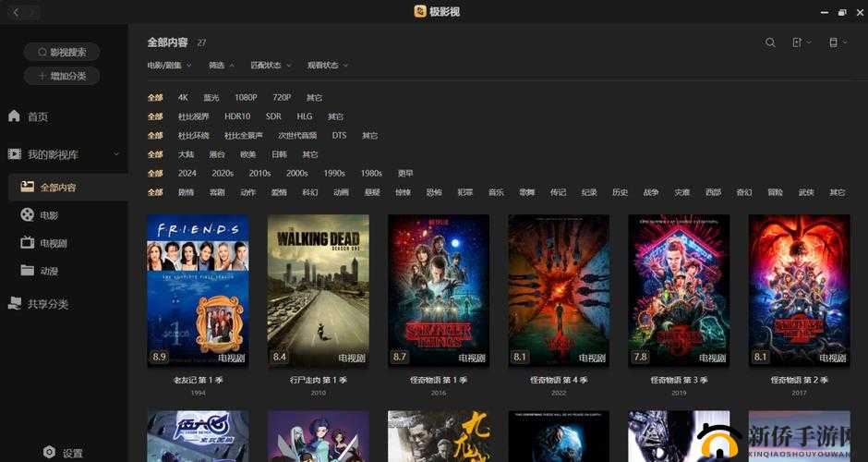This screenshot has width=868, height=462.
Task: Select 全部内容 in the sidebar
Action: pos(68,188)
